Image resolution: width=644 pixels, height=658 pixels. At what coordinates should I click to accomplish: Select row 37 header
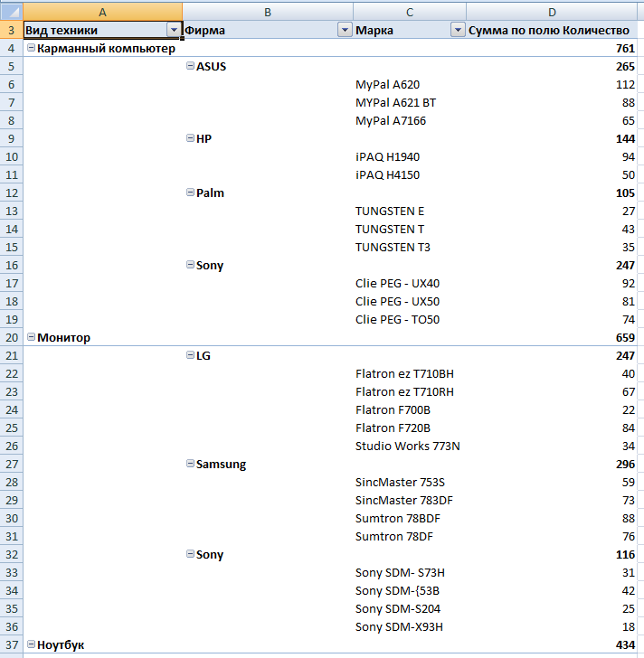tap(12, 644)
